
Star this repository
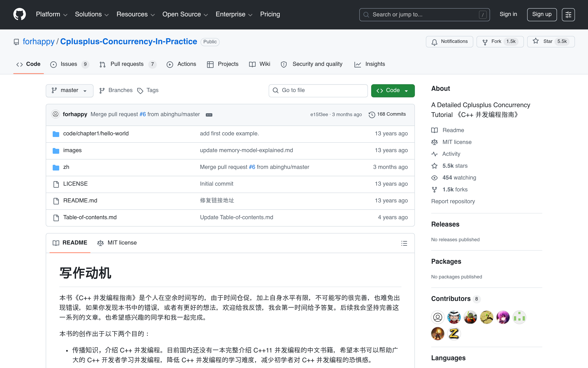551,42
